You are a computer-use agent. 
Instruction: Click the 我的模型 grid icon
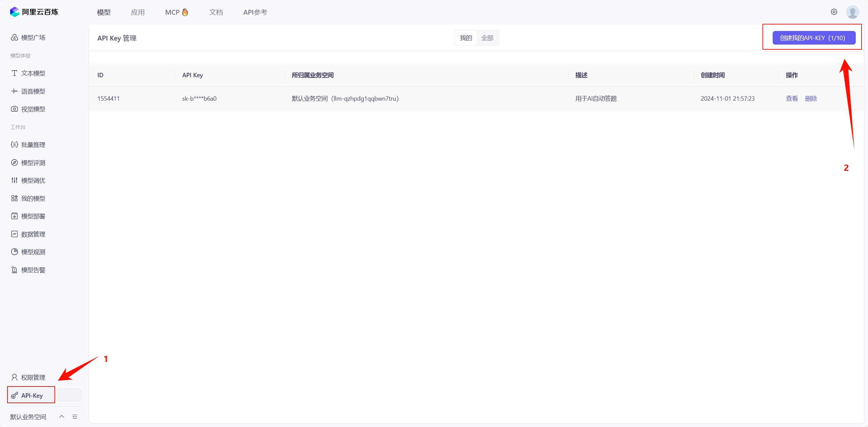[x=14, y=198]
